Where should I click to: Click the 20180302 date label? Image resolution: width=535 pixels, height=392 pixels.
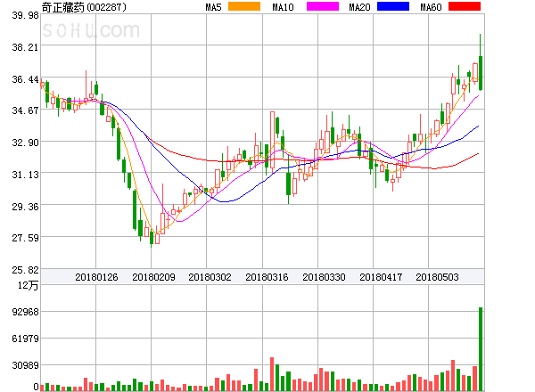210,277
